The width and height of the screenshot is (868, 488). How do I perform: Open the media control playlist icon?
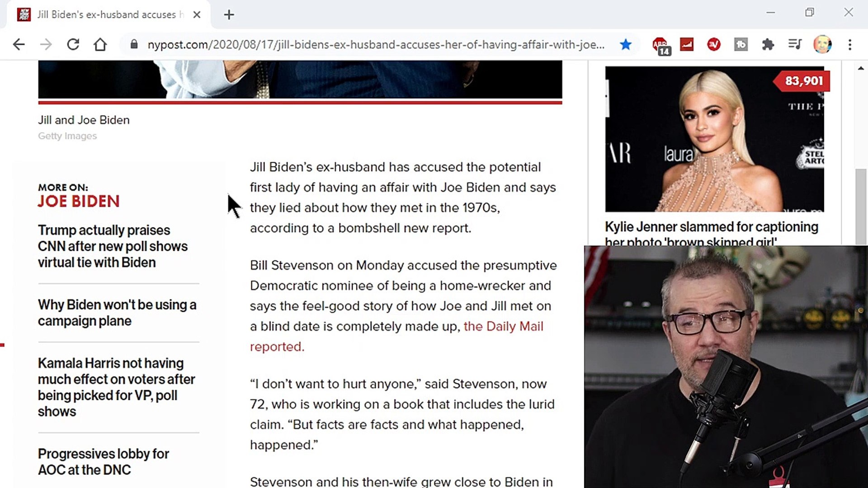point(795,44)
